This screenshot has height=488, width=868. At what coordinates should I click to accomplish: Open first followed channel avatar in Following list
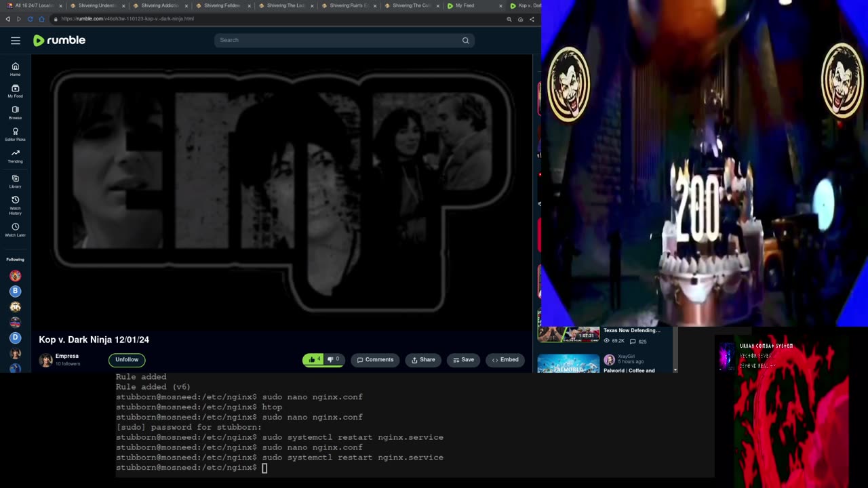pyautogui.click(x=15, y=275)
